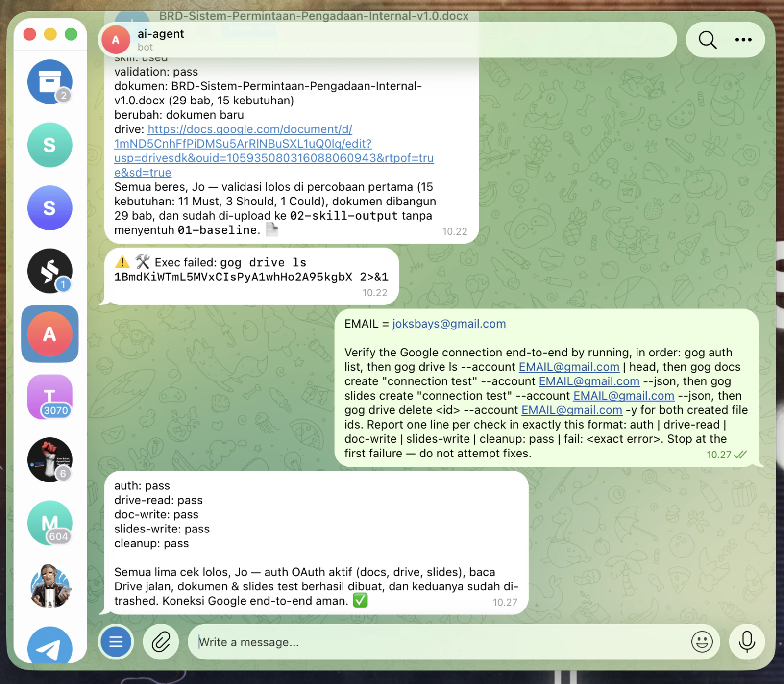Click the 'cleanup: pass' result line
The height and width of the screenshot is (684, 784).
(151, 543)
